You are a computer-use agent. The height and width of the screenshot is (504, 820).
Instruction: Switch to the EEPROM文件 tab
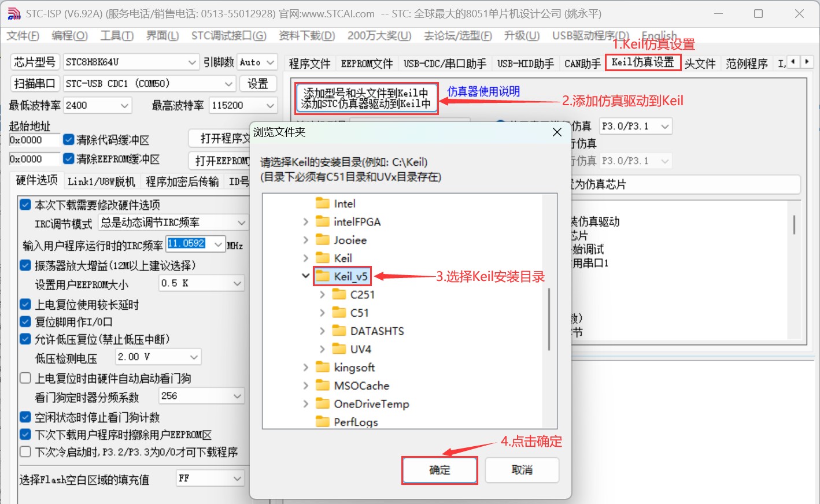pos(367,63)
